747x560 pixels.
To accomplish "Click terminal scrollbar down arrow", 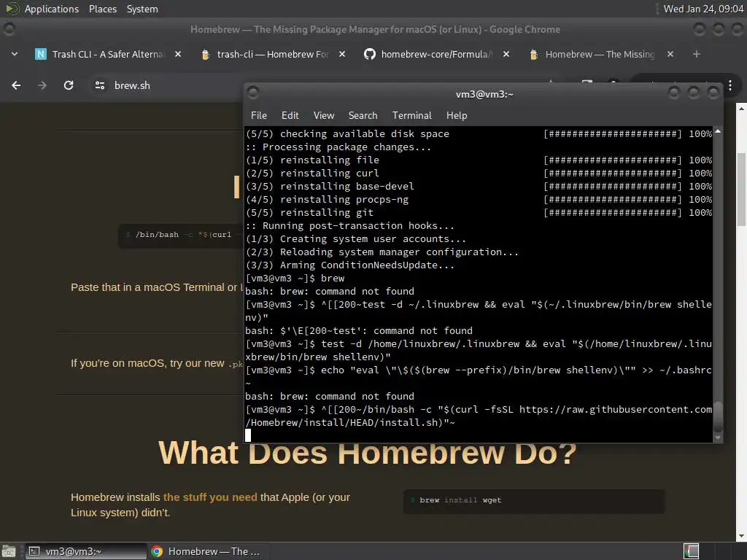I will pos(718,437).
